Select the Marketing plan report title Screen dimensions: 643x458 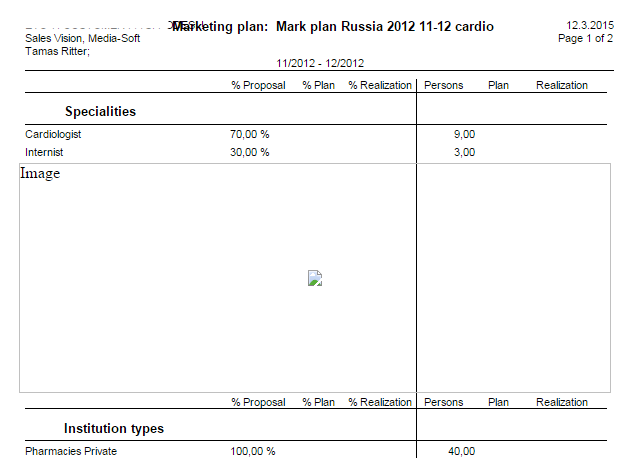pos(332,26)
